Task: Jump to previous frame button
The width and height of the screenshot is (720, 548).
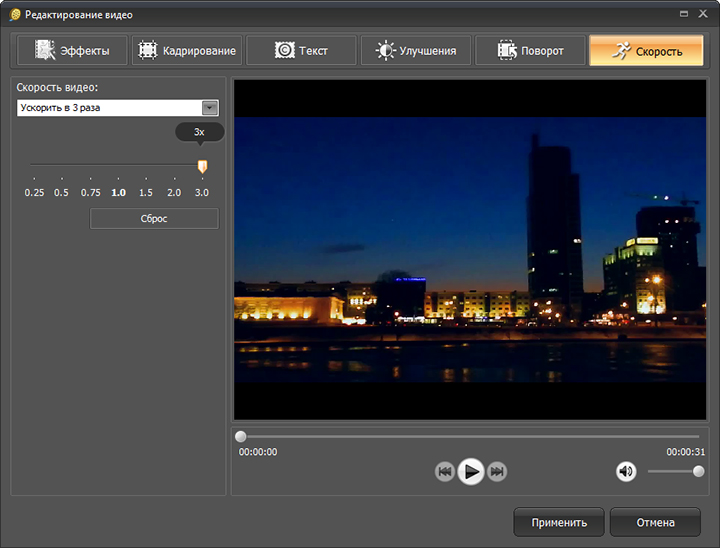Action: [444, 471]
